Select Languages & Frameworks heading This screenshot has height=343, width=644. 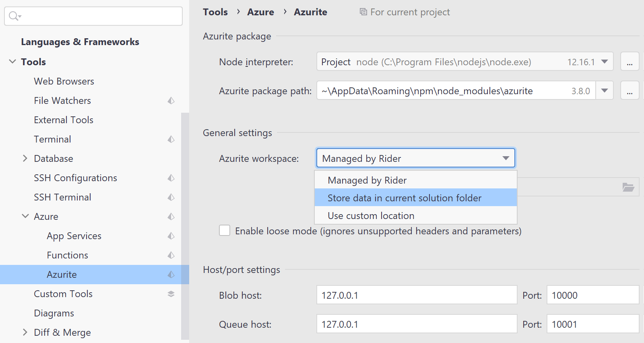click(x=80, y=42)
